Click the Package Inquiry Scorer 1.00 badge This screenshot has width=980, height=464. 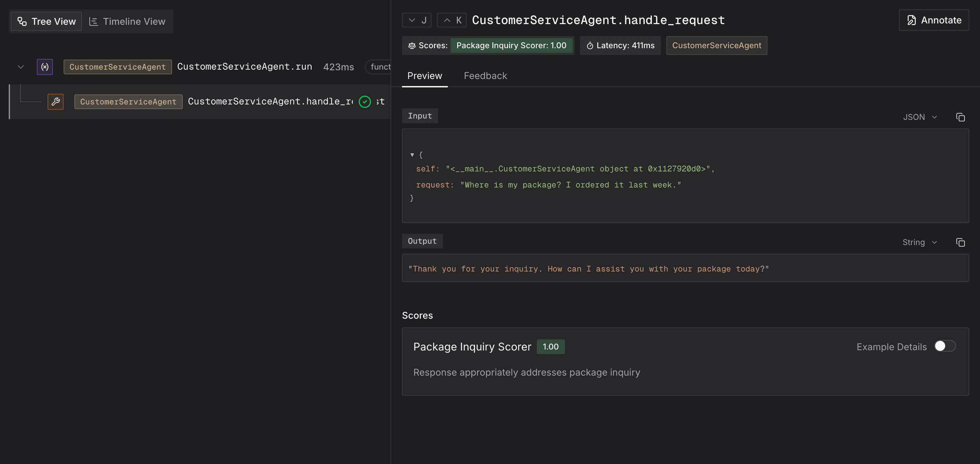point(511,46)
